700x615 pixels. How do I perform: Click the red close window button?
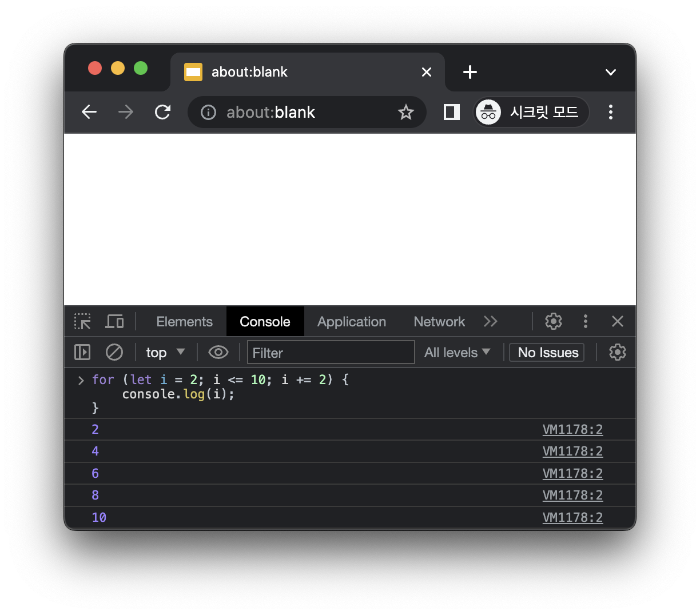95,69
